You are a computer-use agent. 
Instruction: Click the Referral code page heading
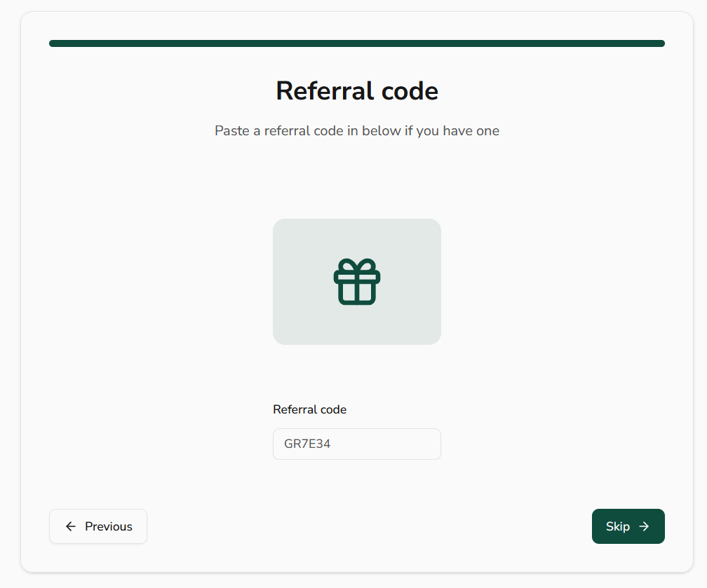(x=357, y=91)
